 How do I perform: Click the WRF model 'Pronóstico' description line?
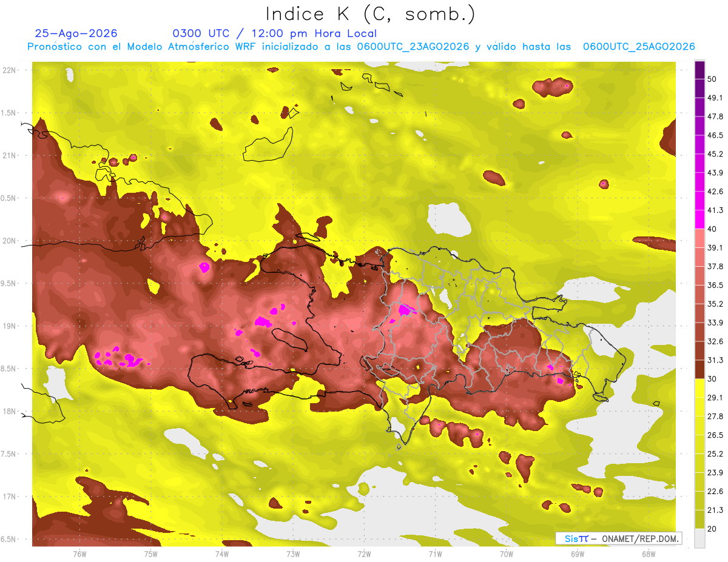(361, 47)
